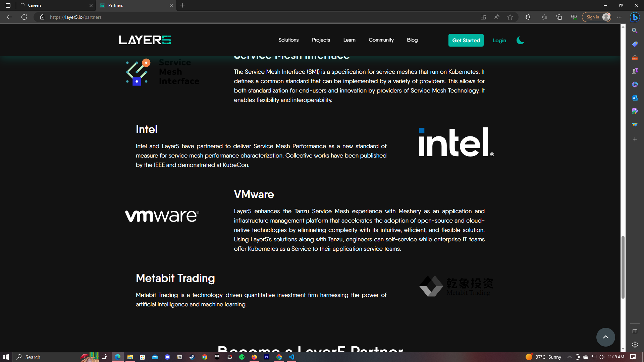Viewport: 644px width, 362px height.
Task: Open Outlook from the Edge sidebar
Action: (635, 98)
